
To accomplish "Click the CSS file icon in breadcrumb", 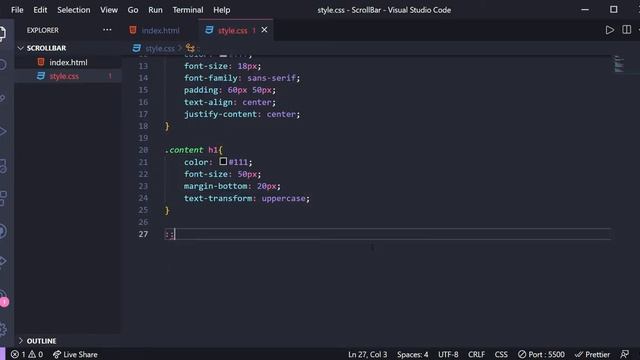I will (x=136, y=48).
